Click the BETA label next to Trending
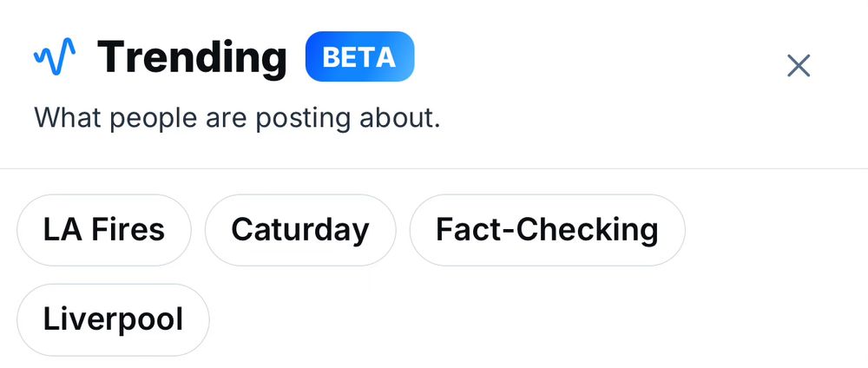Image resolution: width=868 pixels, height=368 pixels. click(x=360, y=56)
